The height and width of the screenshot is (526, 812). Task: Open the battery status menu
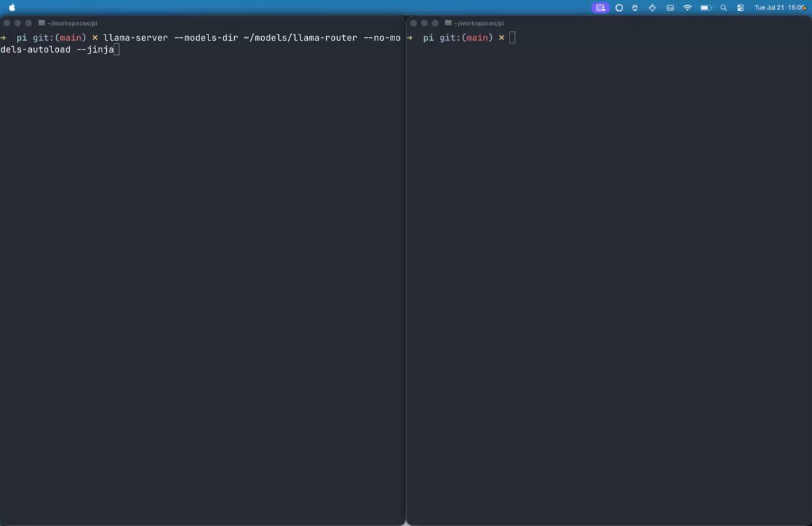[x=706, y=7]
